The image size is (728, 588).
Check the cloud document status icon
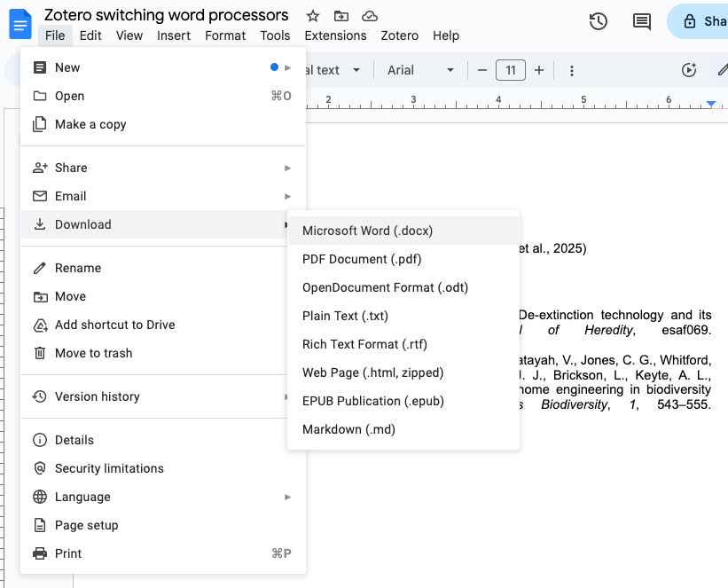[370, 16]
